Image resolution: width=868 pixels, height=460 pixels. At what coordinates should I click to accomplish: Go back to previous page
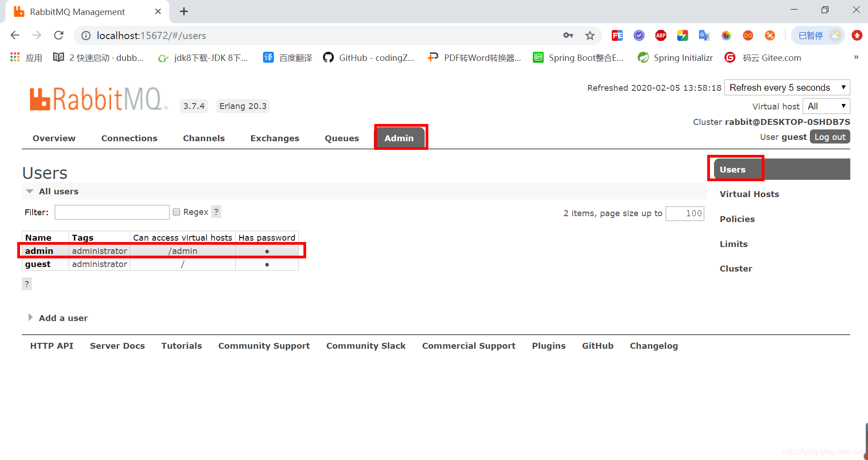coord(15,35)
